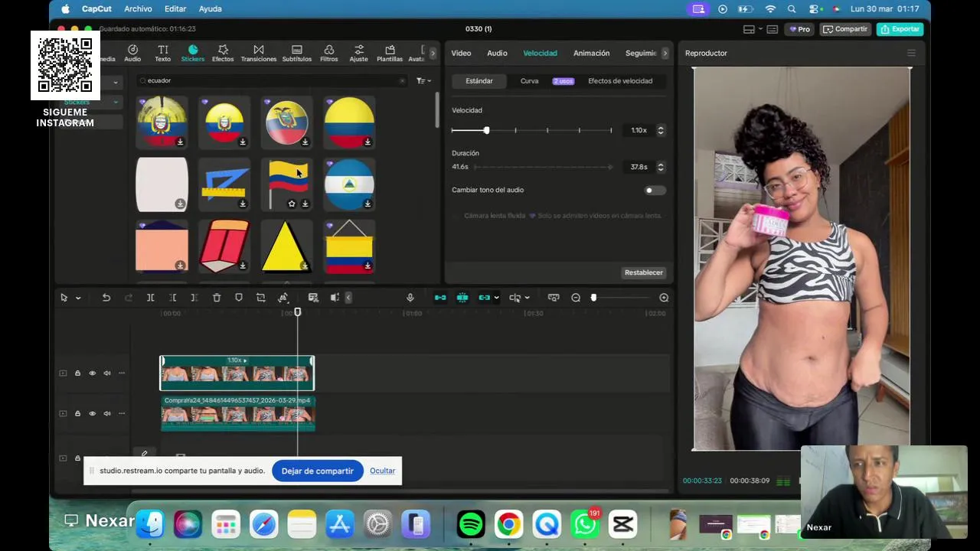Open Google Chrome in the Dock
980x551 pixels.
pyautogui.click(x=508, y=524)
